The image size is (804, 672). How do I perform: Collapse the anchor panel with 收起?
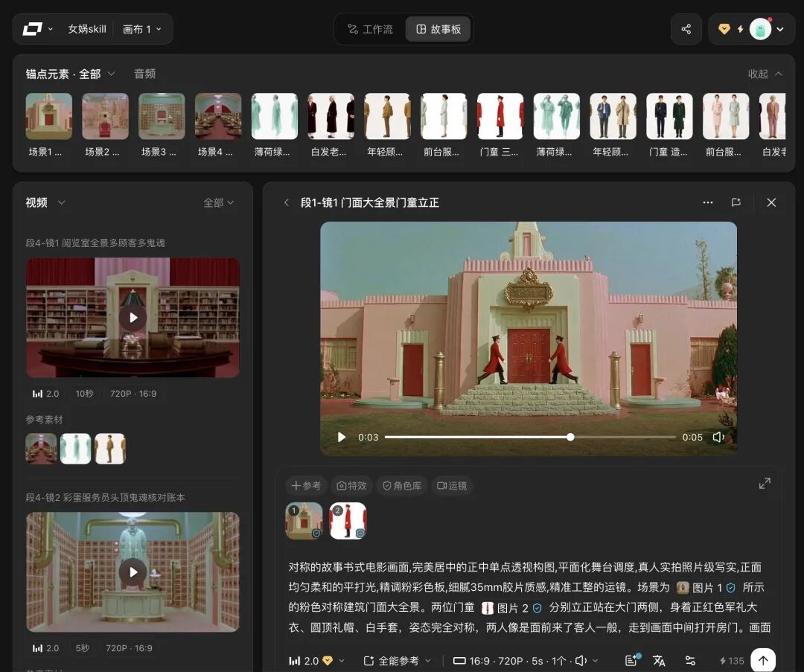coord(765,74)
